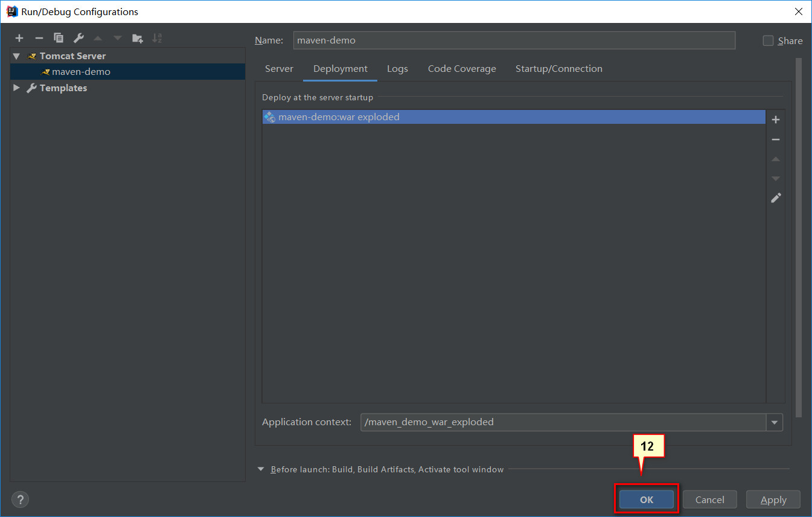Screen dimensions: 812x517
Task: Click the Apply button
Action: click(x=773, y=499)
